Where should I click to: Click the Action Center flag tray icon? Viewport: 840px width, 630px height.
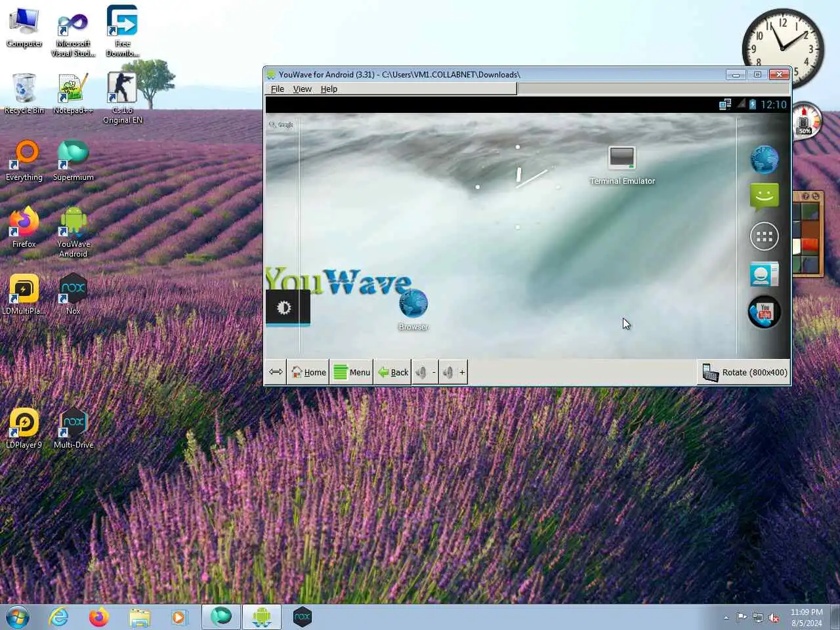point(742,618)
